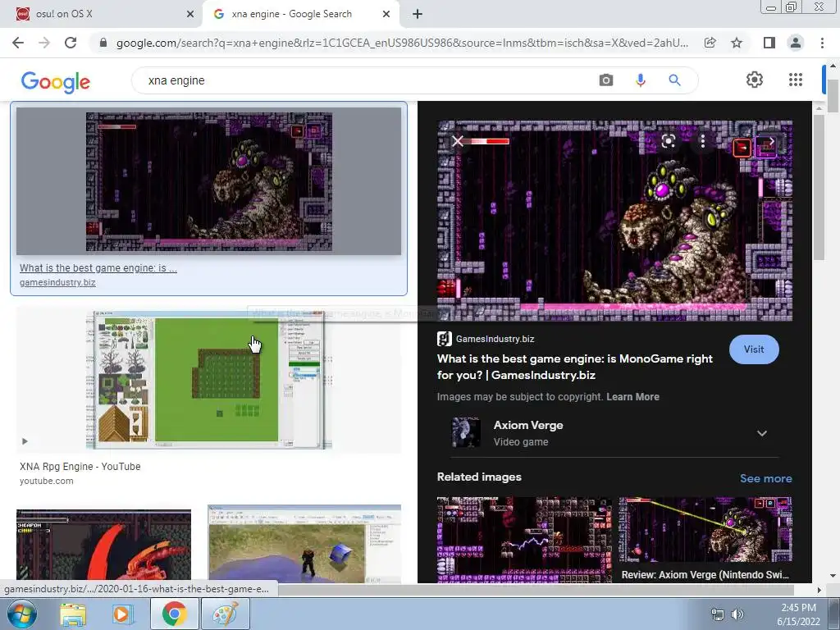Open a new browser tab
Image resolution: width=840 pixels, height=630 pixels.
(418, 15)
